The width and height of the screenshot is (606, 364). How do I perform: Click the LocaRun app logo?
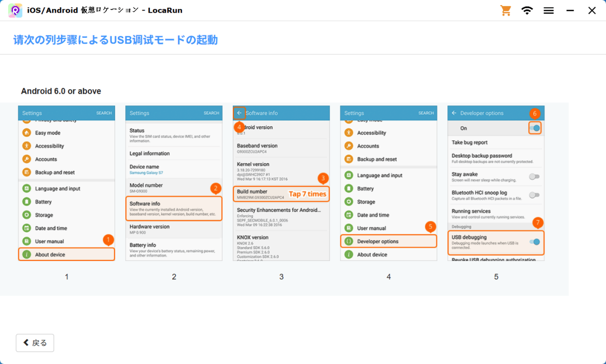coord(15,11)
